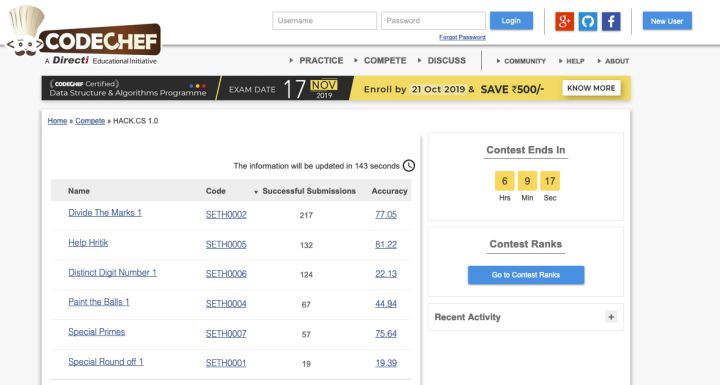Viewport: 720px width, 385px height.
Task: Sort by Successful Submissions column arrow
Action: click(256, 192)
